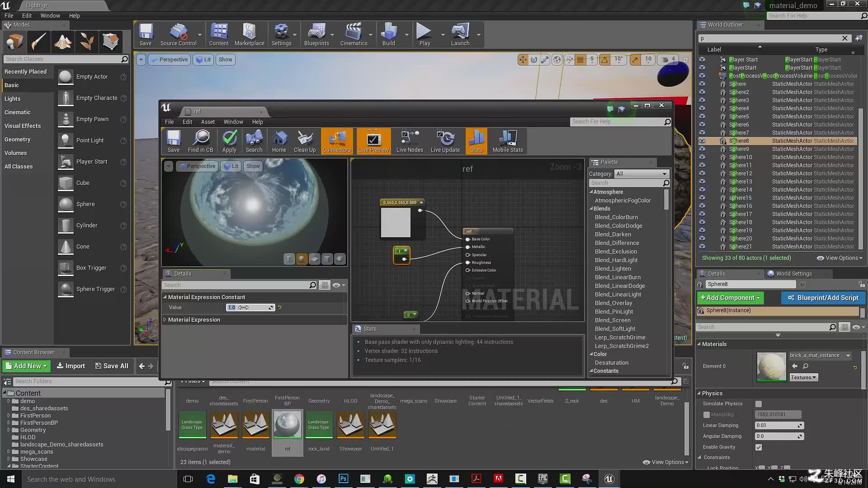
Task: Collapse Blends category in Palette
Action: coord(591,209)
